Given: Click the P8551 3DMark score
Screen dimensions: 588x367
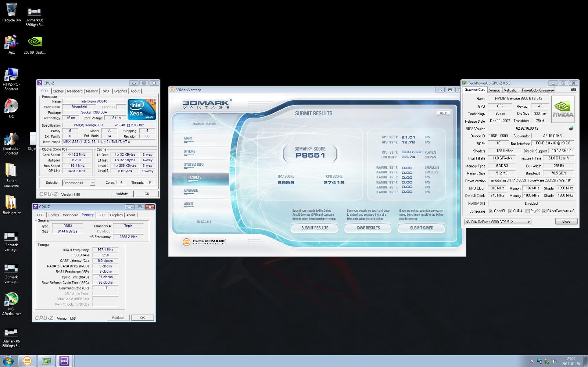Looking at the screenshot, I should coord(310,155).
